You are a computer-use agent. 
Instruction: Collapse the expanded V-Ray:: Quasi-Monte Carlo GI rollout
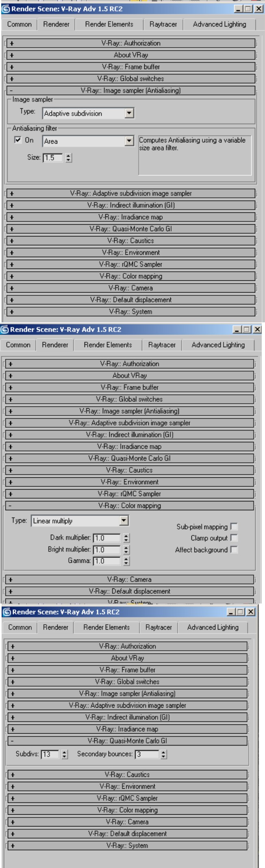tap(127, 741)
